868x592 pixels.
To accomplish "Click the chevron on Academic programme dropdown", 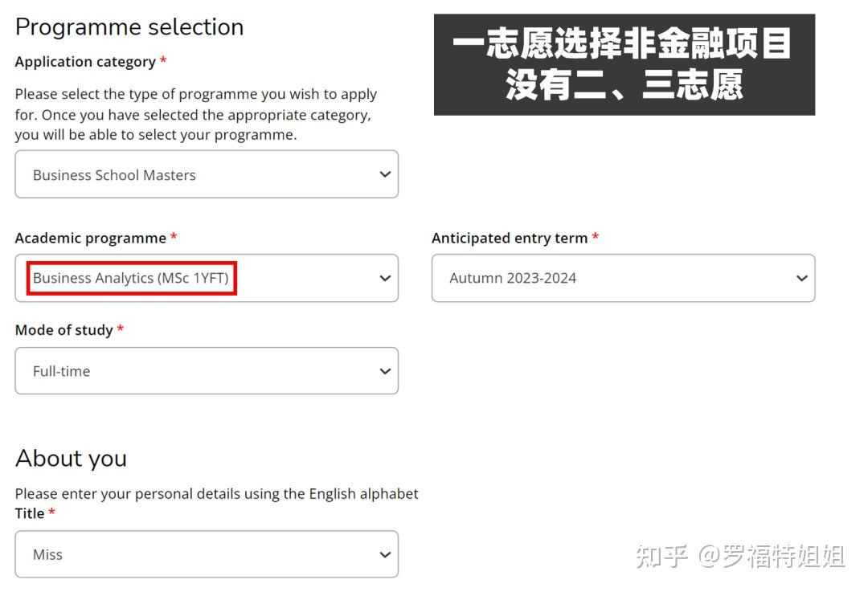I will point(383,278).
